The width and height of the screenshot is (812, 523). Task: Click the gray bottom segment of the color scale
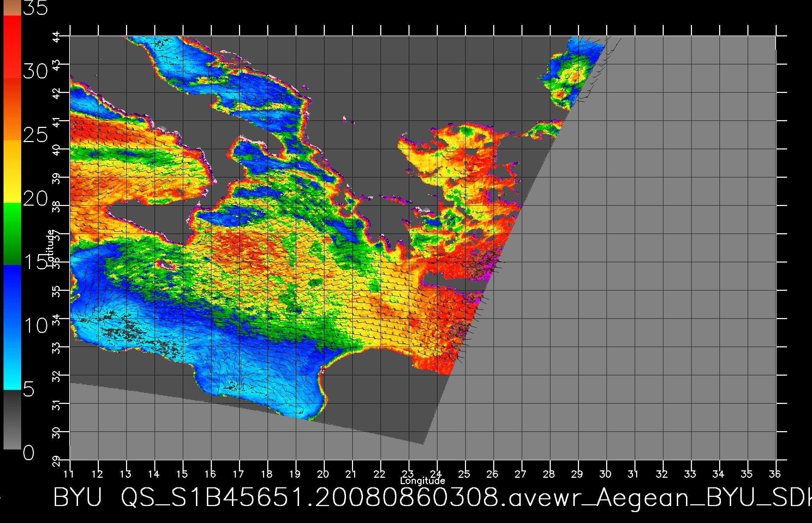[x=12, y=419]
